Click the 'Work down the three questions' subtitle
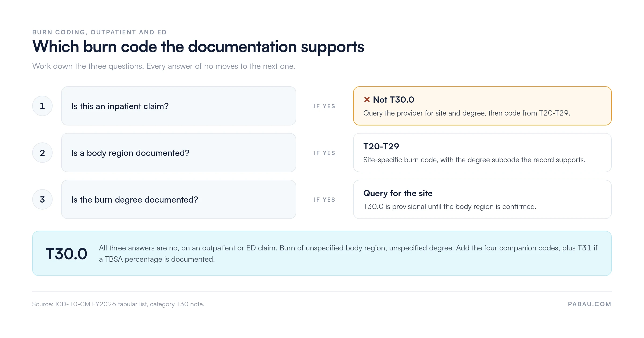 pyautogui.click(x=164, y=66)
